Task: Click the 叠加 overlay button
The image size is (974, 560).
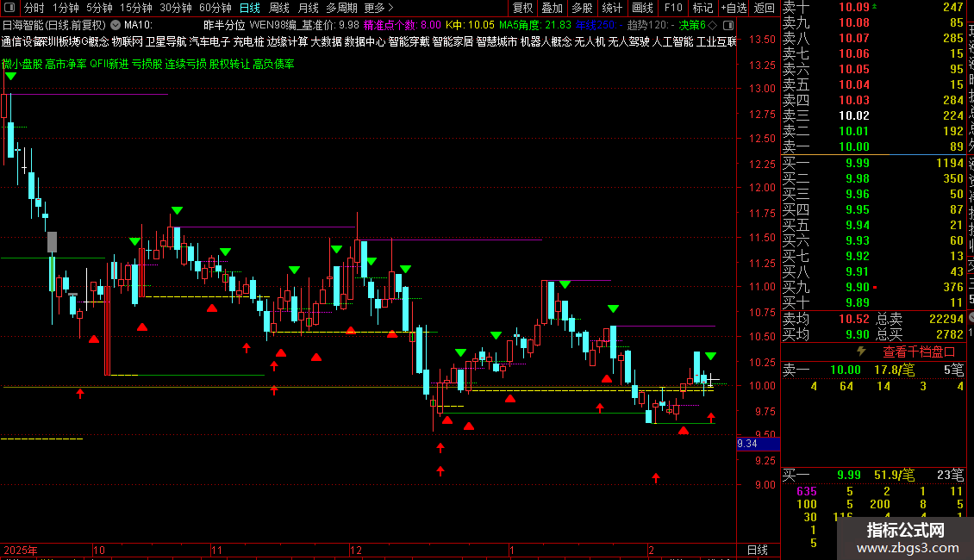Action: coord(552,8)
